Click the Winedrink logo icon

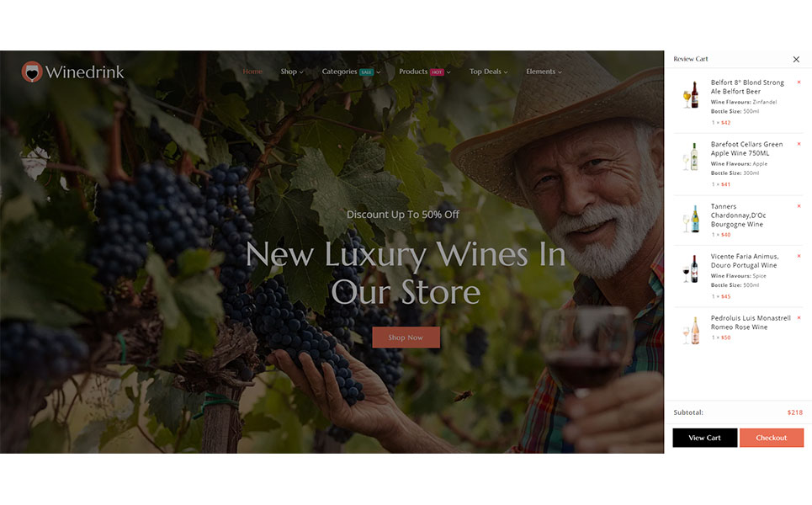pyautogui.click(x=32, y=72)
